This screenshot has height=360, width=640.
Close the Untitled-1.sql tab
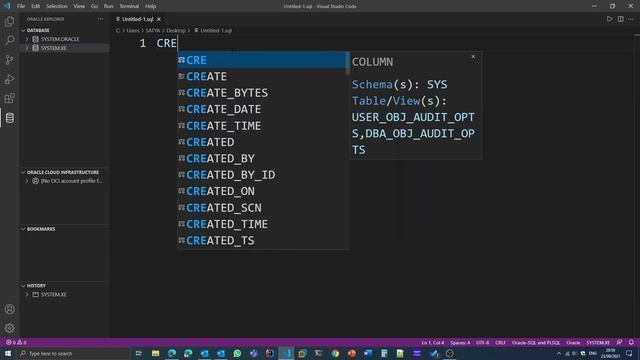coord(159,19)
